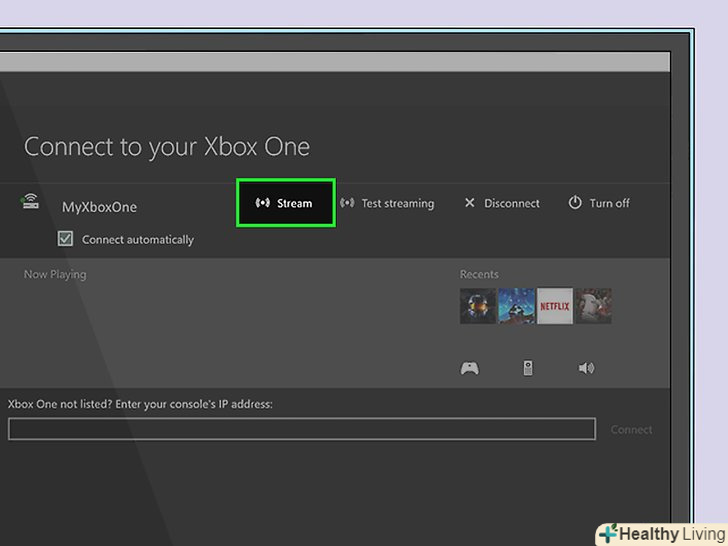The image size is (728, 546).
Task: Open the blue second recent game thumbnail
Action: click(x=516, y=306)
